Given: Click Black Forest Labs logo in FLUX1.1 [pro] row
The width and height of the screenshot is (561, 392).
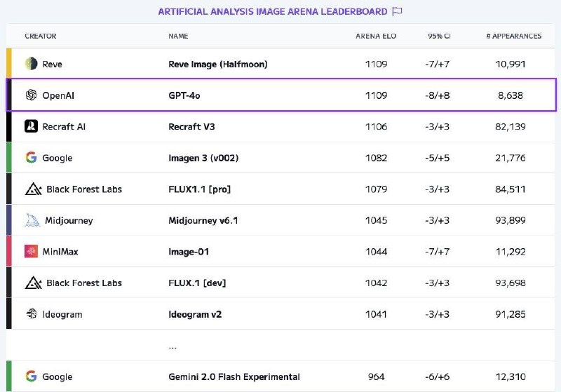Looking at the screenshot, I should click(33, 189).
